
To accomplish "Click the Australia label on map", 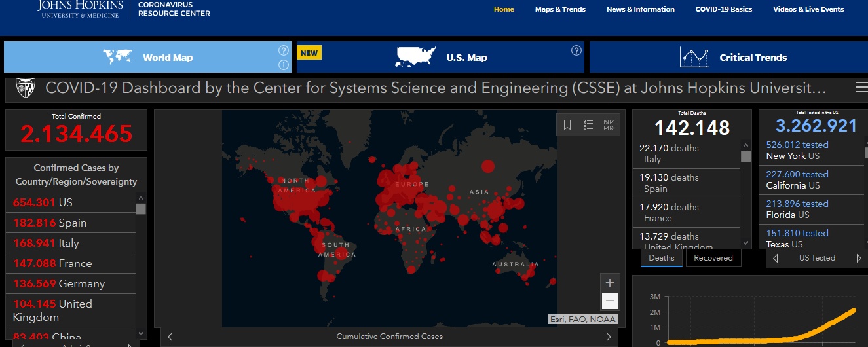I will coord(514,265).
